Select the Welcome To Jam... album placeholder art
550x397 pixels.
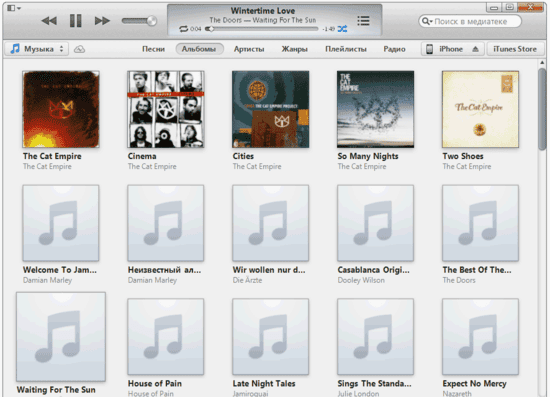coord(61,223)
